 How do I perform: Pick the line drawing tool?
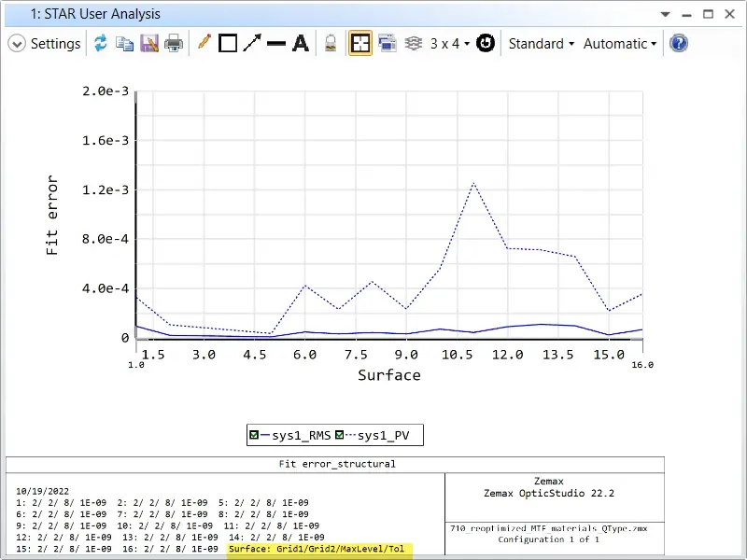point(276,44)
